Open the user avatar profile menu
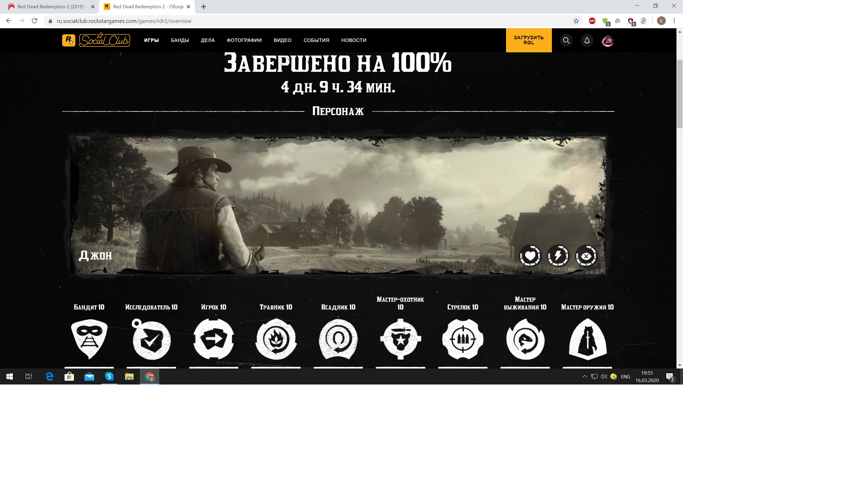 [608, 41]
